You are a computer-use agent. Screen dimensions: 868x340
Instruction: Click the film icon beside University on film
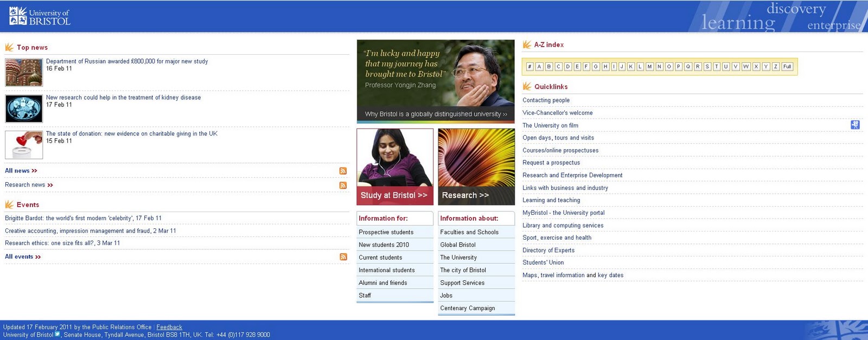[x=855, y=125]
